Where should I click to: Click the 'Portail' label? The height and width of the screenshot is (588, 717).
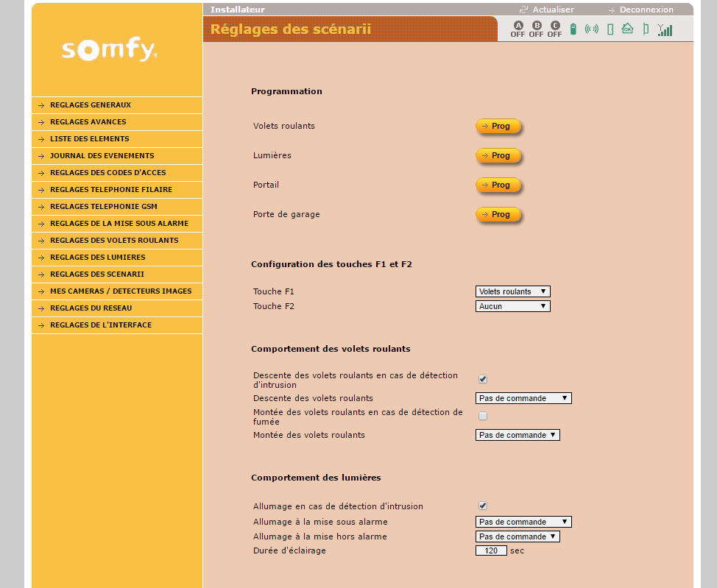click(x=266, y=185)
